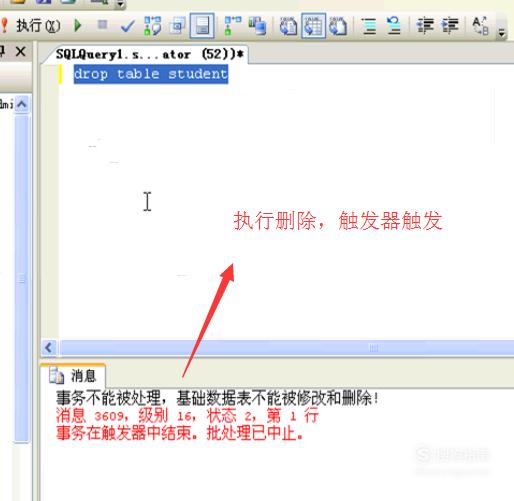Viewport: 514px width, 501px height.
Task: Click the highlighted 'drop table student' statement
Action: click(x=151, y=74)
